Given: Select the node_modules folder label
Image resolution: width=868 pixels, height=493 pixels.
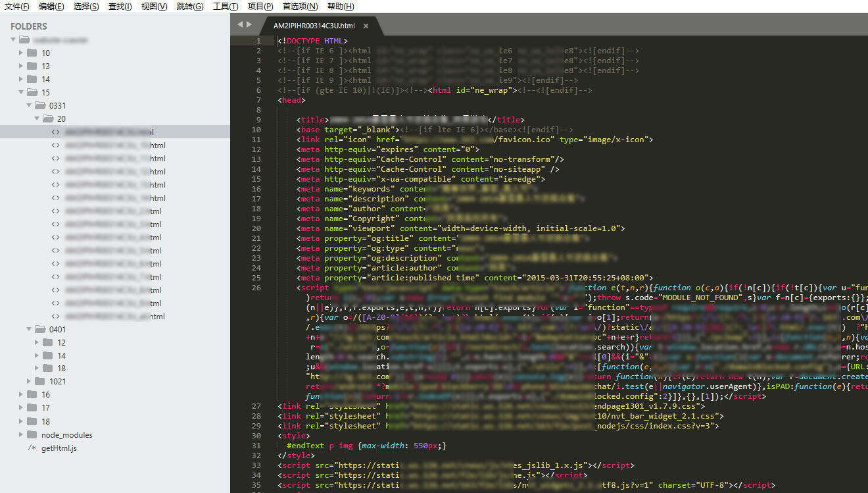Looking at the screenshot, I should pyautogui.click(x=67, y=435).
